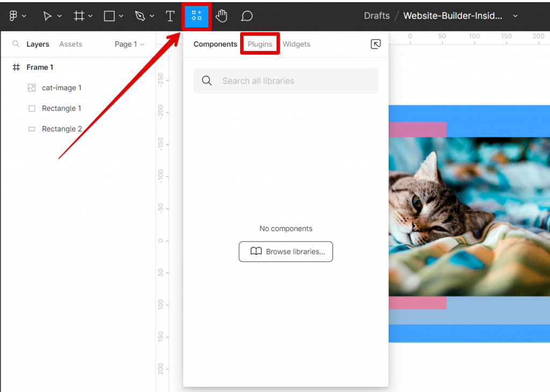Click the Browse libraries button
The height and width of the screenshot is (392, 550).
pyautogui.click(x=285, y=251)
